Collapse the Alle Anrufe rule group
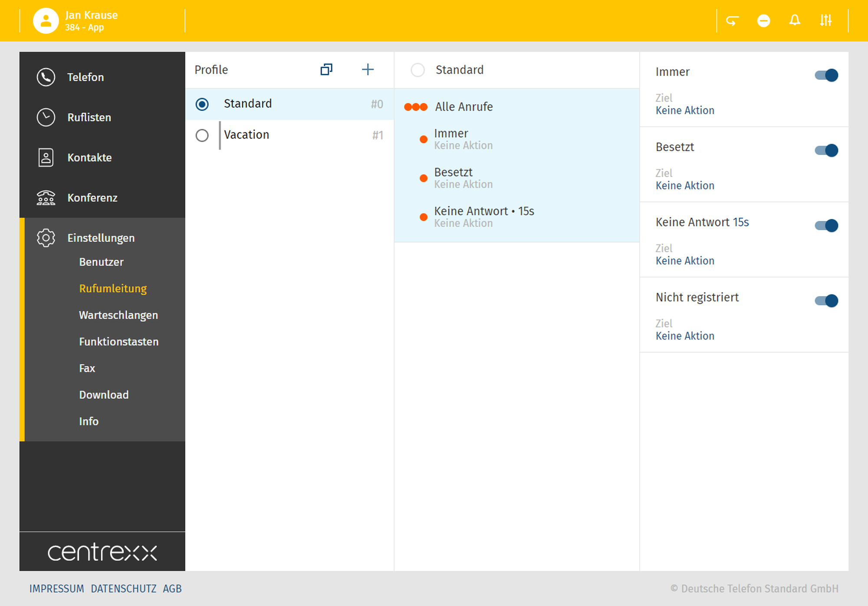Screen dimensions: 868x606 [464, 107]
